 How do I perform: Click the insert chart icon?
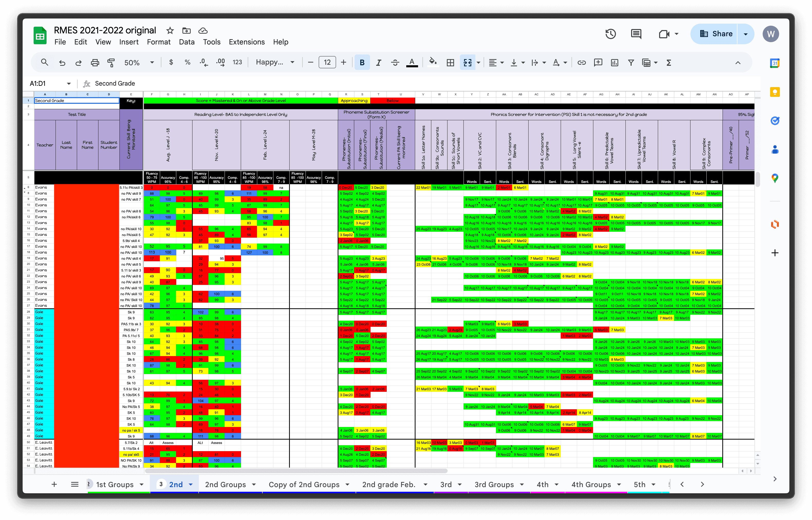[614, 62]
